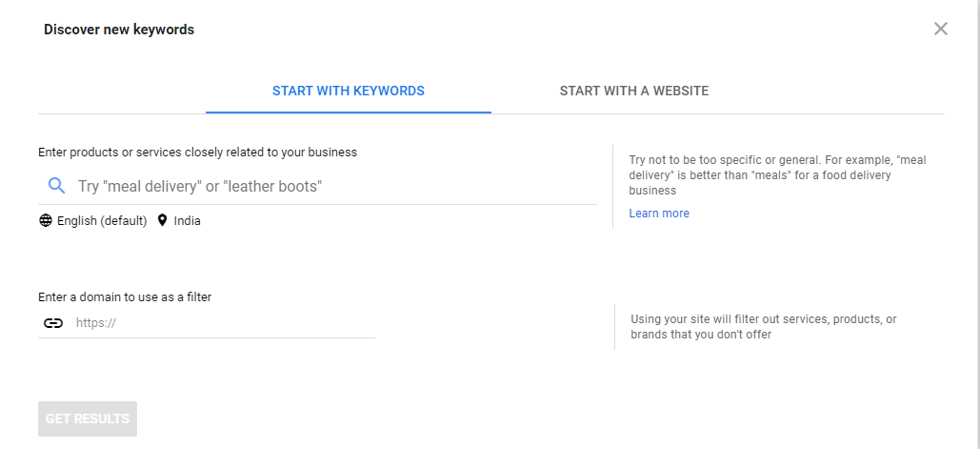This screenshot has height=449, width=980.
Task: Switch to Start with Keywords tab
Action: coord(348,92)
